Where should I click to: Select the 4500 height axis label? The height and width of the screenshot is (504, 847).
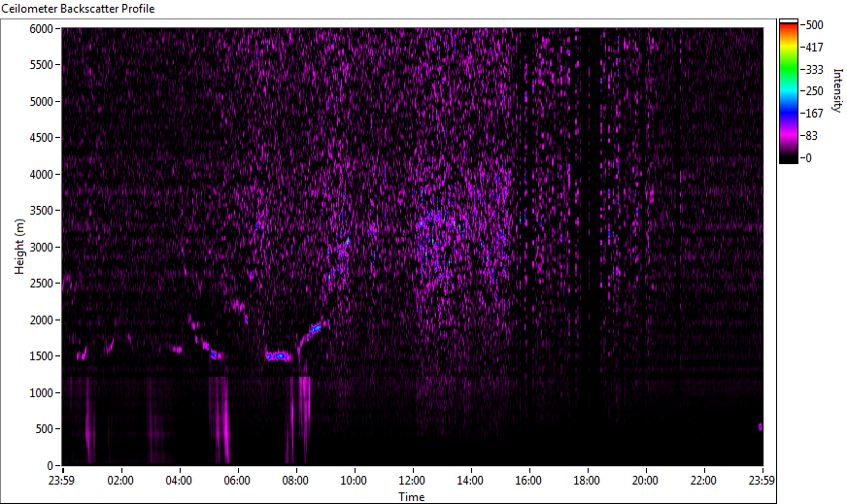pyautogui.click(x=41, y=138)
